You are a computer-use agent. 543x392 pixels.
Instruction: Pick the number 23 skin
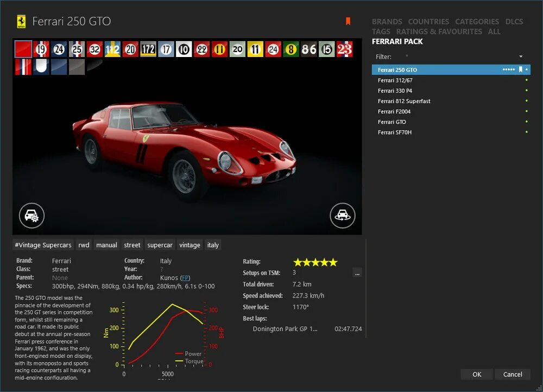point(344,49)
